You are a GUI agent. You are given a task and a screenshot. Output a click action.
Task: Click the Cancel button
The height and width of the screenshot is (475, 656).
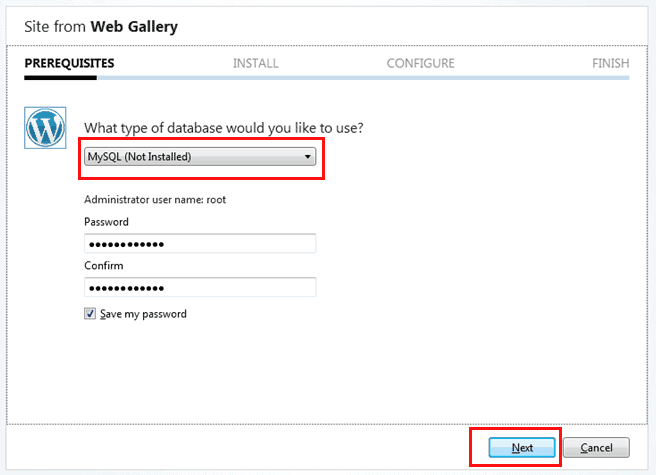pyautogui.click(x=596, y=447)
